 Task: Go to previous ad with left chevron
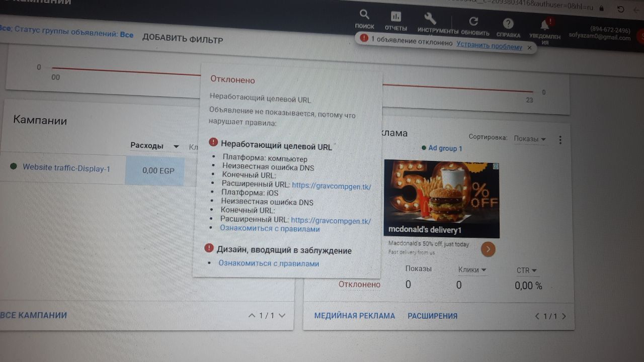[537, 316]
